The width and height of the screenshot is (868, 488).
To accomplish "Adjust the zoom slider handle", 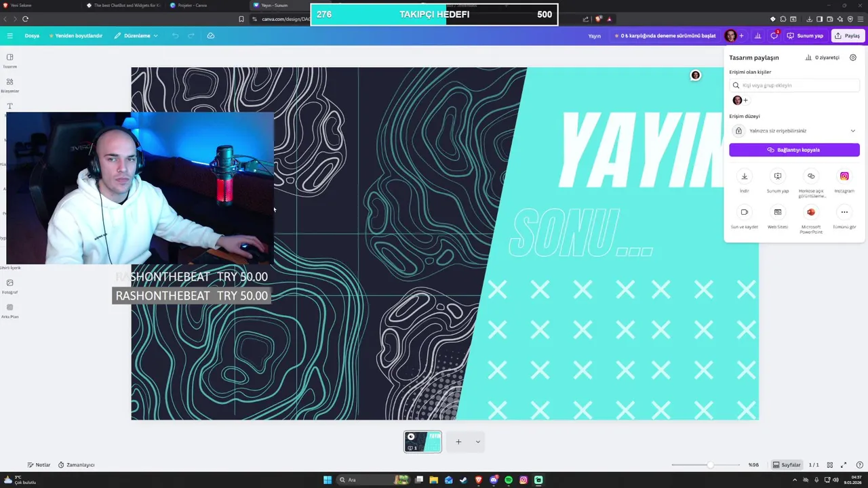I will click(710, 465).
